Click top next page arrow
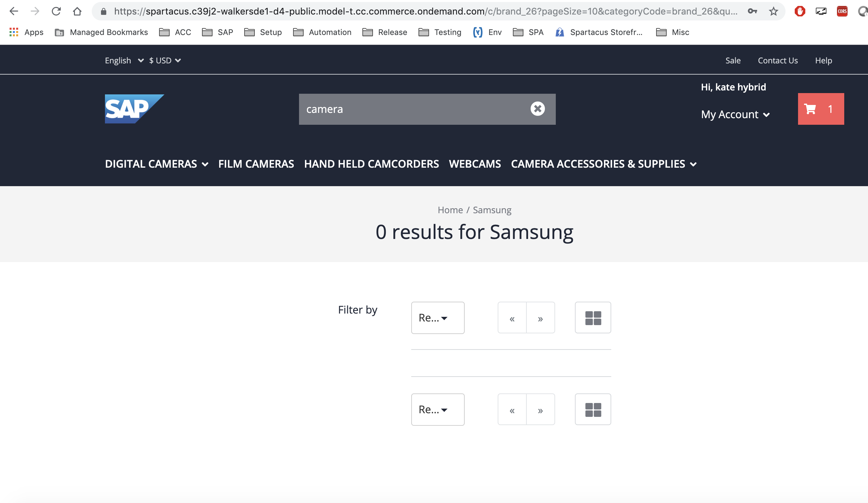868x503 pixels. tap(540, 318)
